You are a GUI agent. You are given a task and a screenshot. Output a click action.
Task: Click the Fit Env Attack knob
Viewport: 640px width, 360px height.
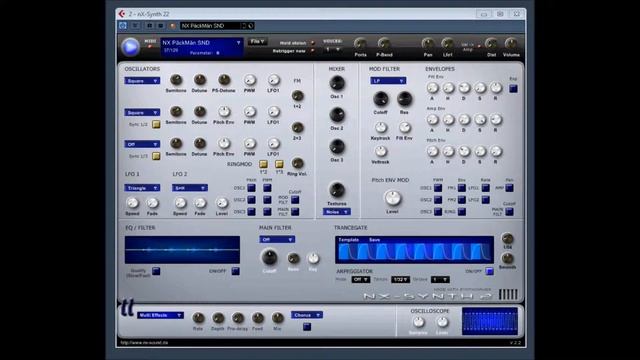[432, 87]
